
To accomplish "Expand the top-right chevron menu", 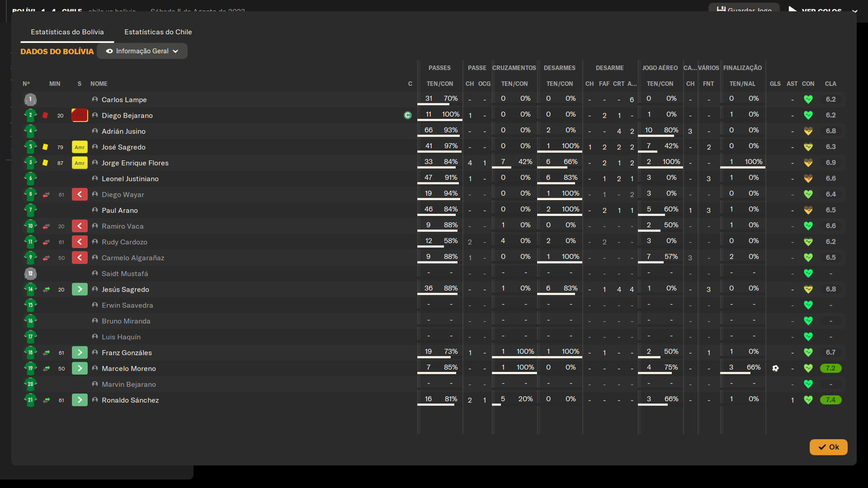I will 854,11.
